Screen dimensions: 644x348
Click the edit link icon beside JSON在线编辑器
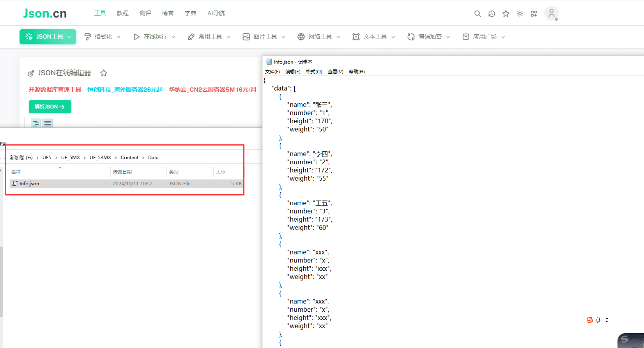(31, 73)
